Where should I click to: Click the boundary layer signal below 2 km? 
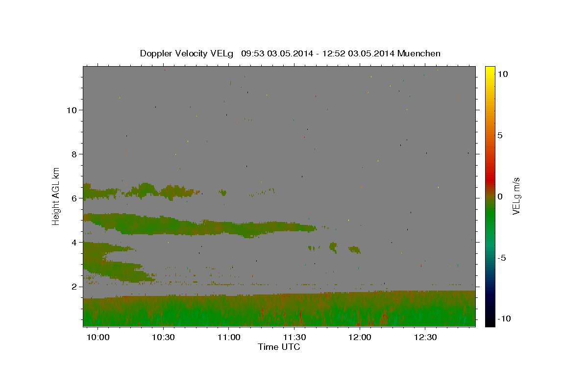click(x=279, y=309)
